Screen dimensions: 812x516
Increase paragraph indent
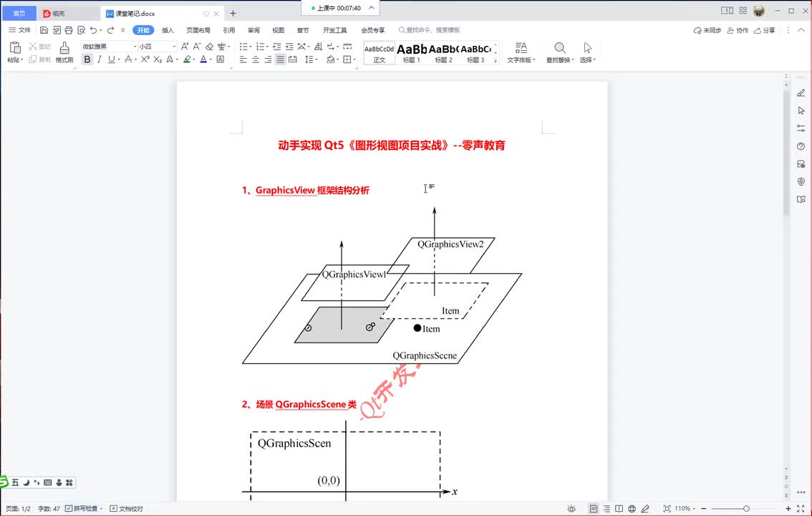(x=289, y=46)
